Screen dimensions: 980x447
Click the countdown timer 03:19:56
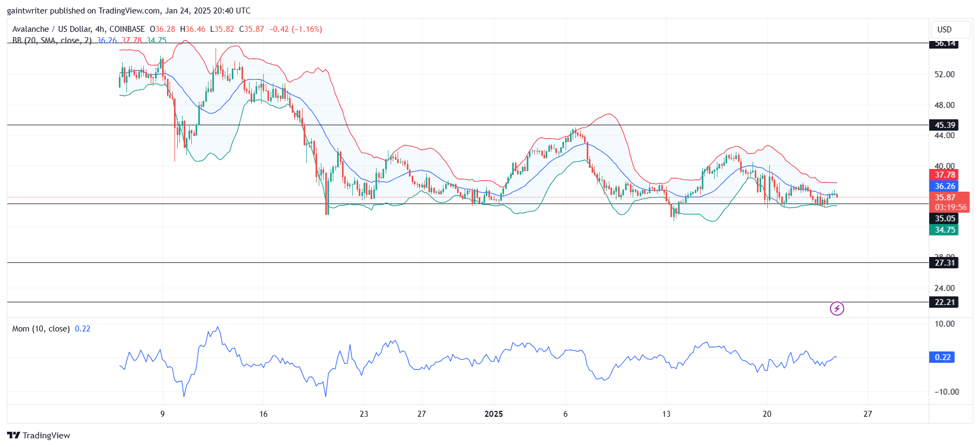950,207
